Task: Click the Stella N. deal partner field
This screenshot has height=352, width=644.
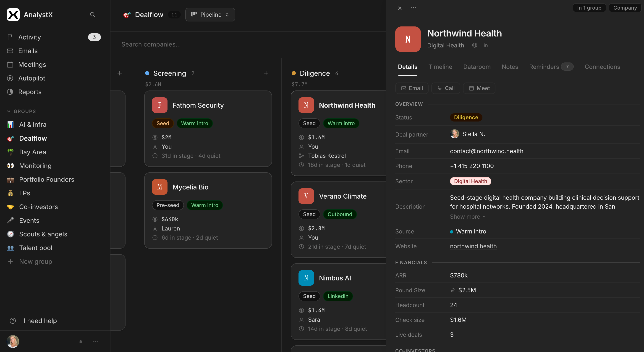Action: [x=468, y=134]
